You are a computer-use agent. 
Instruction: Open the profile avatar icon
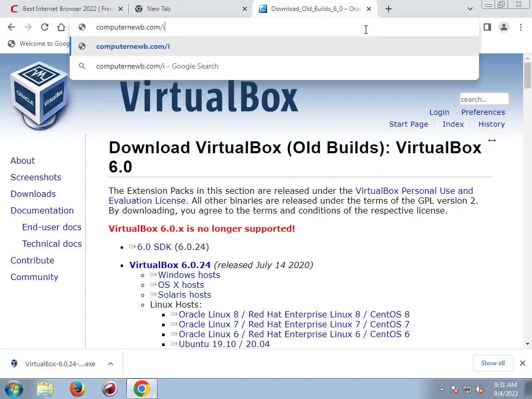pos(504,27)
